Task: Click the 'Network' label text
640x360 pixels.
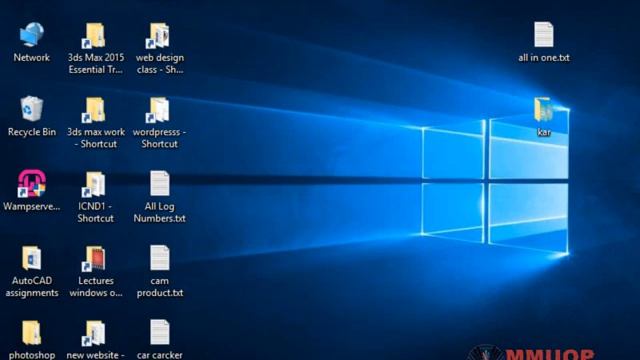Action: 31,58
